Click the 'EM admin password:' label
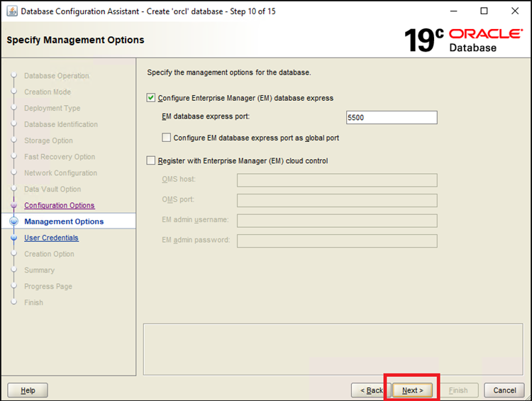The image size is (532, 401). (196, 240)
